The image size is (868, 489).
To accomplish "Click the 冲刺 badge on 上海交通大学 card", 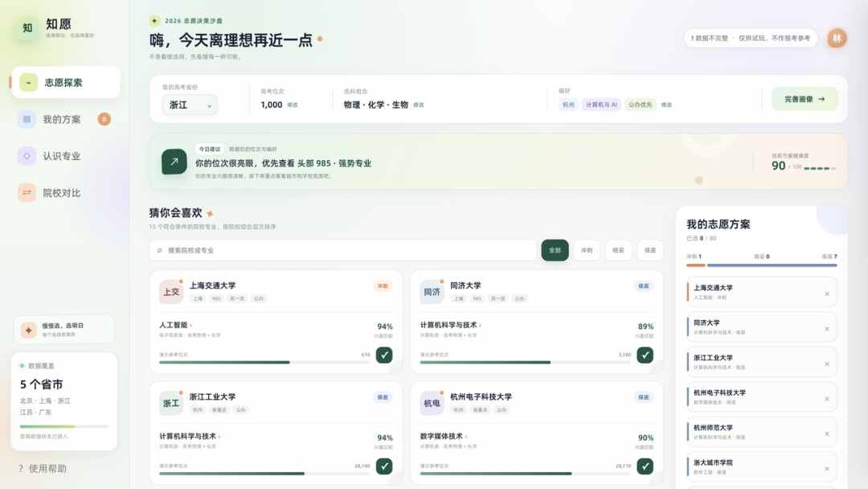I will click(x=383, y=286).
